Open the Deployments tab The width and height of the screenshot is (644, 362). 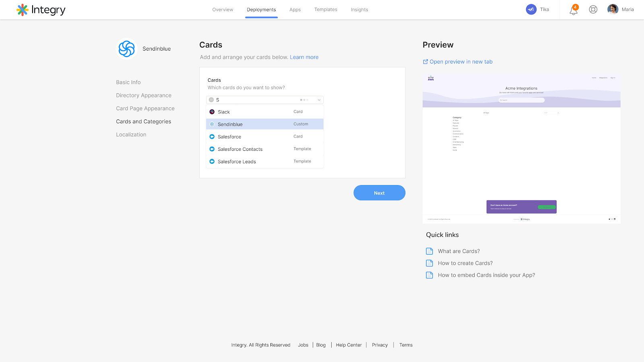tap(261, 10)
